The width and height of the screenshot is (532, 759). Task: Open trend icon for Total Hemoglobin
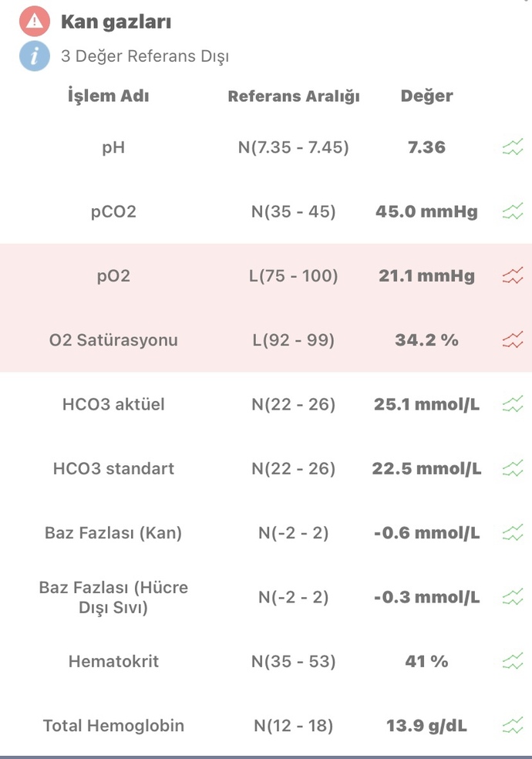(x=513, y=725)
